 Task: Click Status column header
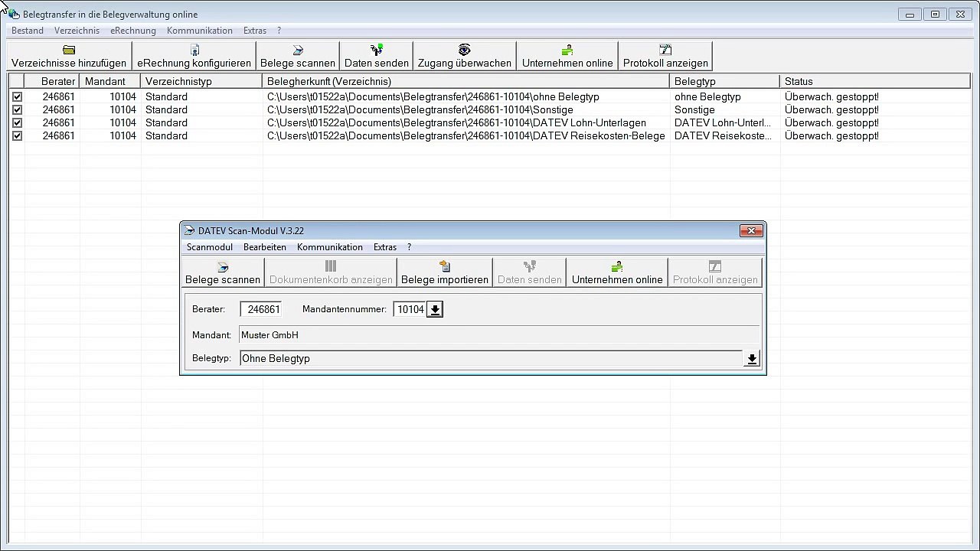pyautogui.click(x=874, y=81)
